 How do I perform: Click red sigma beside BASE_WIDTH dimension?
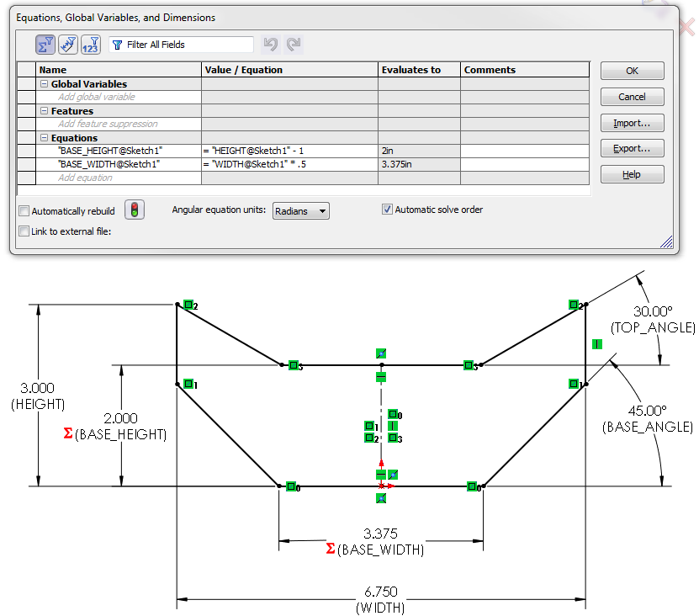(x=331, y=549)
